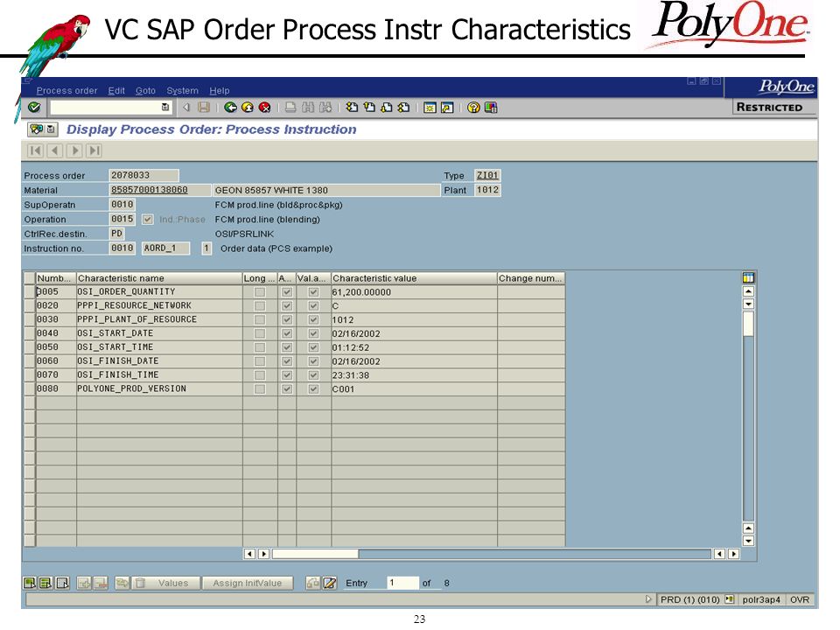
Task: Click the underlined order type ZI01
Action: point(487,175)
